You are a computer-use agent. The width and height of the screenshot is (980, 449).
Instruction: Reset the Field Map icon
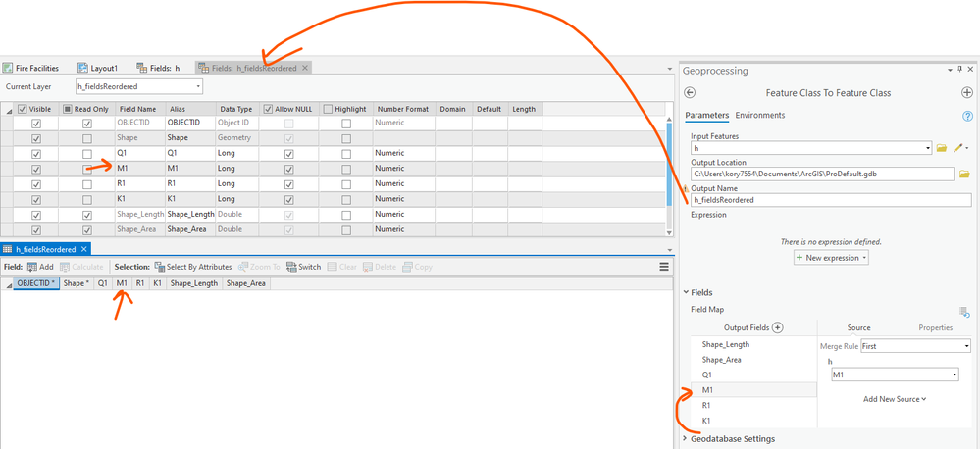click(964, 312)
